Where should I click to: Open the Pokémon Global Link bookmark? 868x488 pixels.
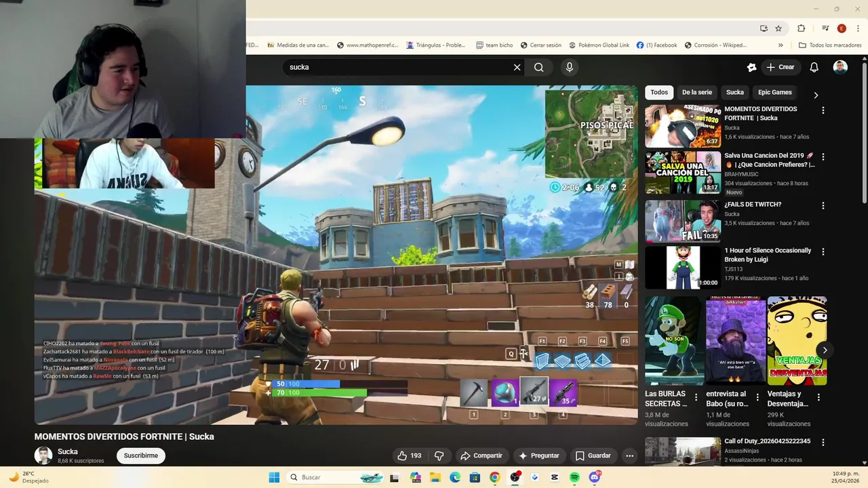coord(599,45)
